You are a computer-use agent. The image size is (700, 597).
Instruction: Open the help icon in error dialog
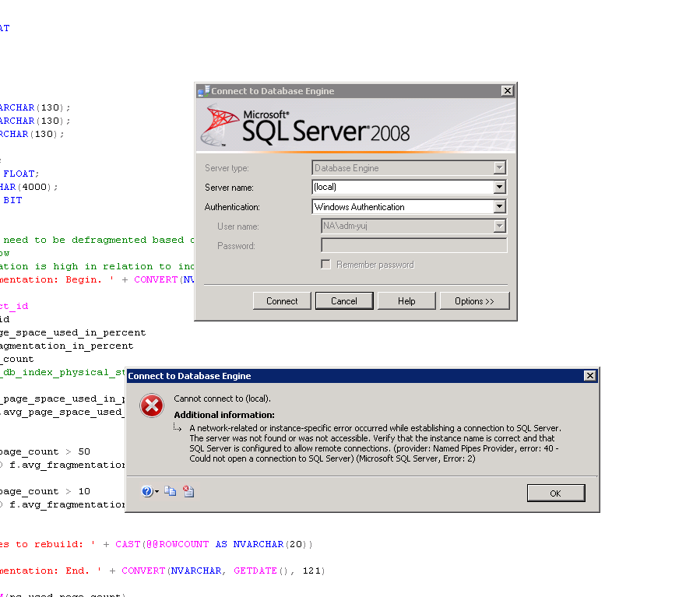click(147, 491)
